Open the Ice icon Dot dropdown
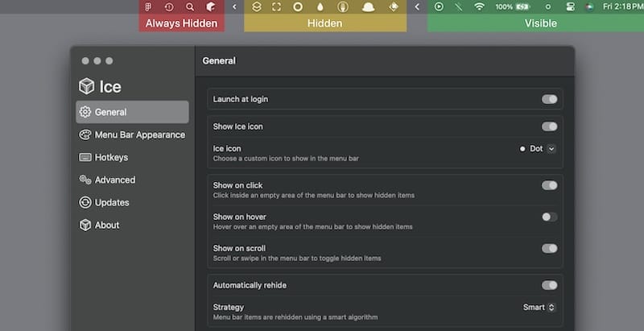Image resolution: width=644 pixels, height=331 pixels. coord(538,149)
